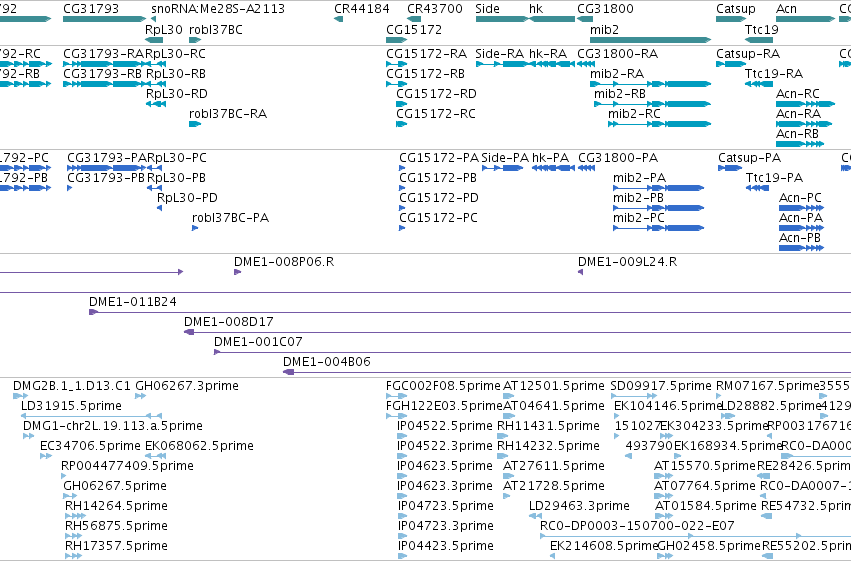
Task: Open transcript CG15172-RD
Action: click(436, 94)
